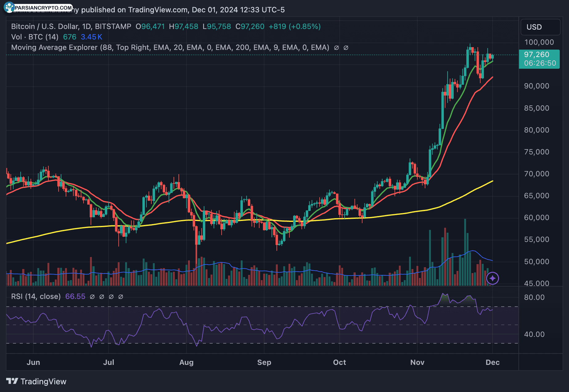Click the current price label 97,260
Screen dimensions: 569x392
point(537,55)
